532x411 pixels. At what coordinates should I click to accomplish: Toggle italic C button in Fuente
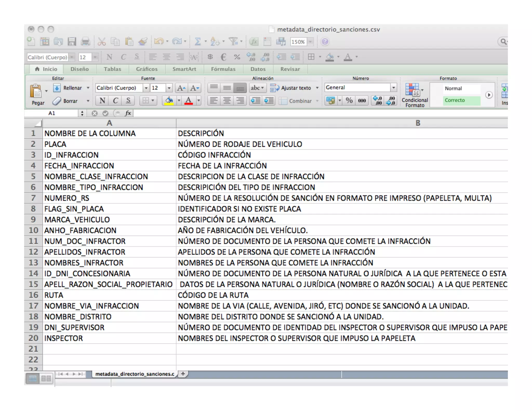click(x=115, y=101)
